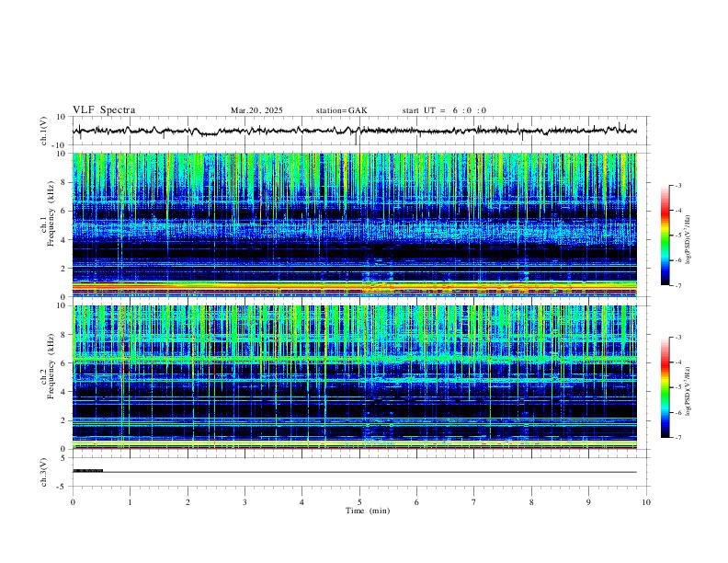728x563 pixels.
Task: Select the date text "Mar.20, 2025"
Action: pyautogui.click(x=256, y=110)
